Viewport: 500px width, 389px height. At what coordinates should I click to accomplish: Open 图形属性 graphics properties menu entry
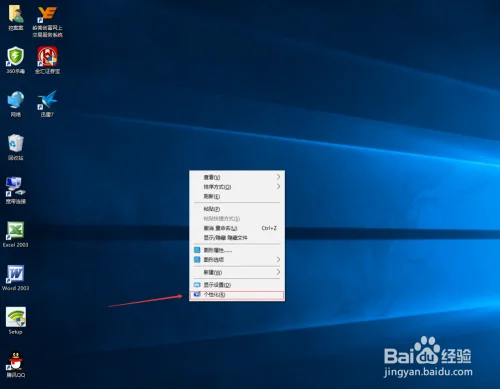click(237, 250)
